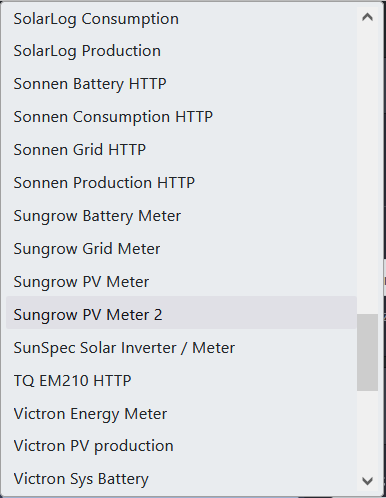Select SolarLog Consumption option
This screenshot has height=498, width=386.
[x=181, y=19]
